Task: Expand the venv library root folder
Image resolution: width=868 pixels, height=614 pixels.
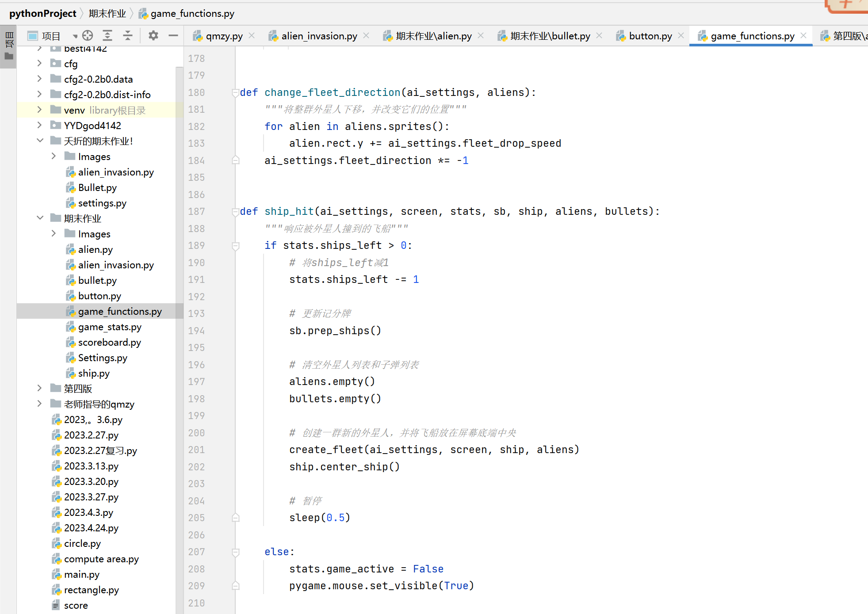Action: (39, 110)
